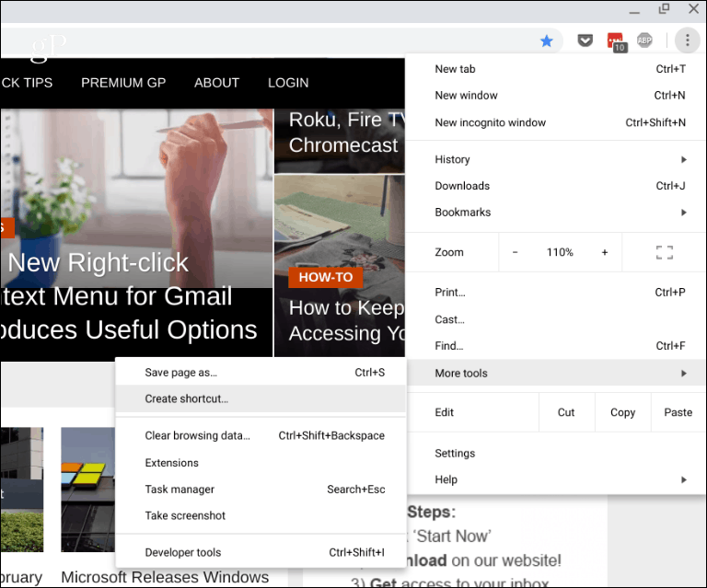Image resolution: width=707 pixels, height=588 pixels.
Task: Click the Microsoft Releases Windows headline
Action: pos(165,577)
